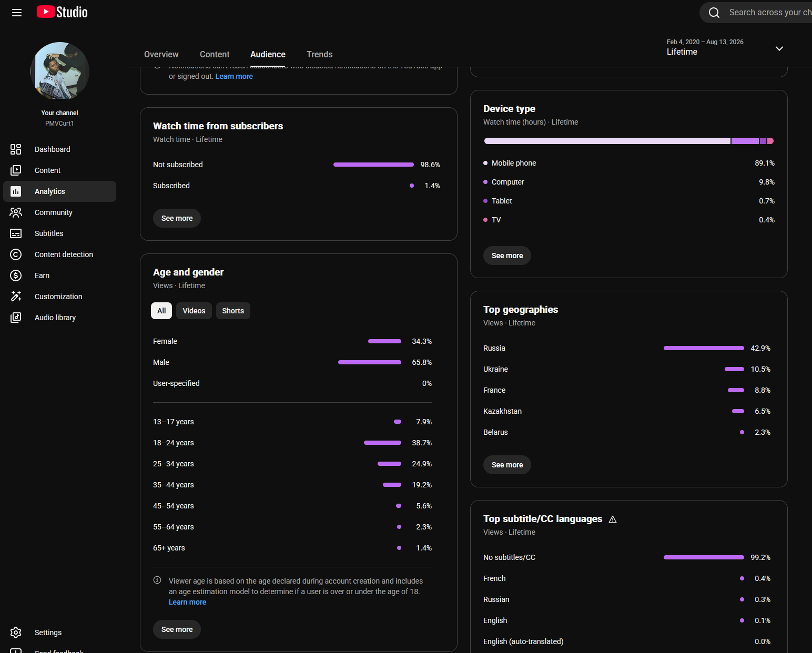This screenshot has width=812, height=653.
Task: Open the Dashboard icon in sidebar
Action: (16, 149)
